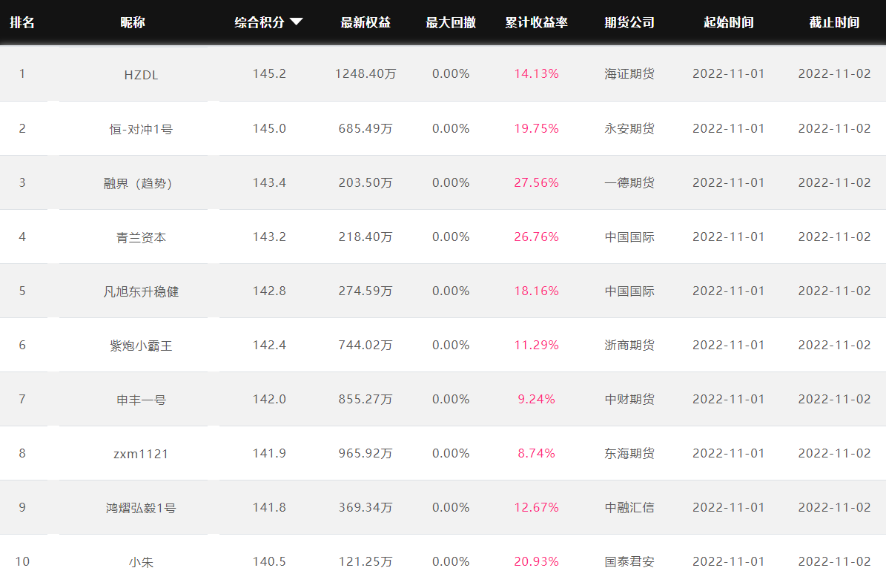886x588 pixels.
Task: Click the 昵称 column header
Action: point(133,22)
